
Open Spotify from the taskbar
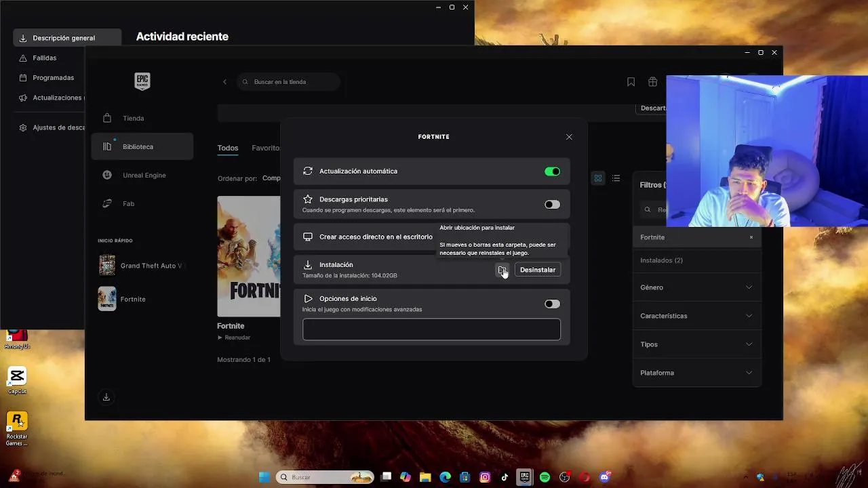(x=545, y=477)
